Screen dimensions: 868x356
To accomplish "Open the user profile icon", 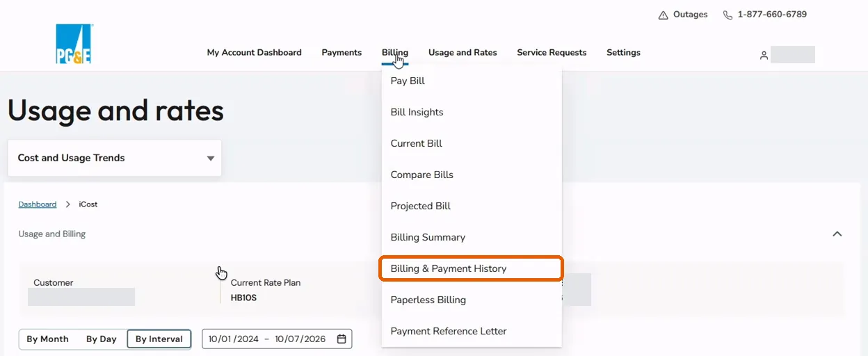I will coord(764,55).
